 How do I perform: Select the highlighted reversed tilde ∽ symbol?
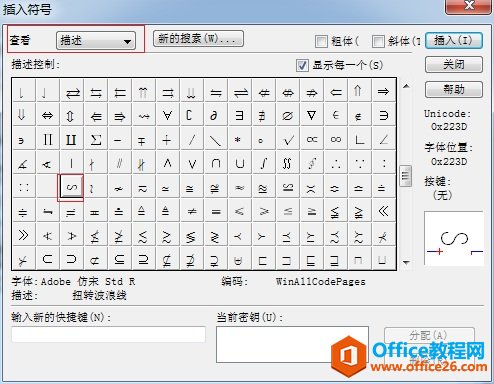[71, 187]
